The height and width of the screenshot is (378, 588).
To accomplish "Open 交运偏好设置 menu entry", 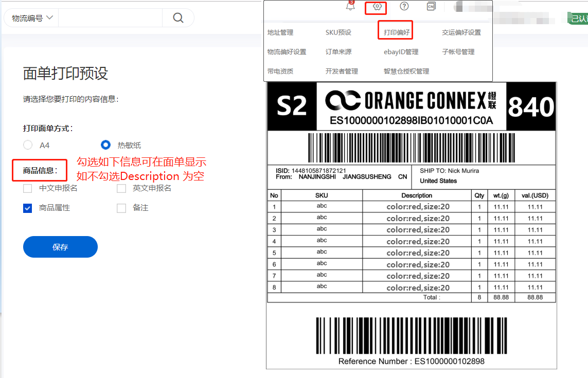I will click(x=461, y=32).
